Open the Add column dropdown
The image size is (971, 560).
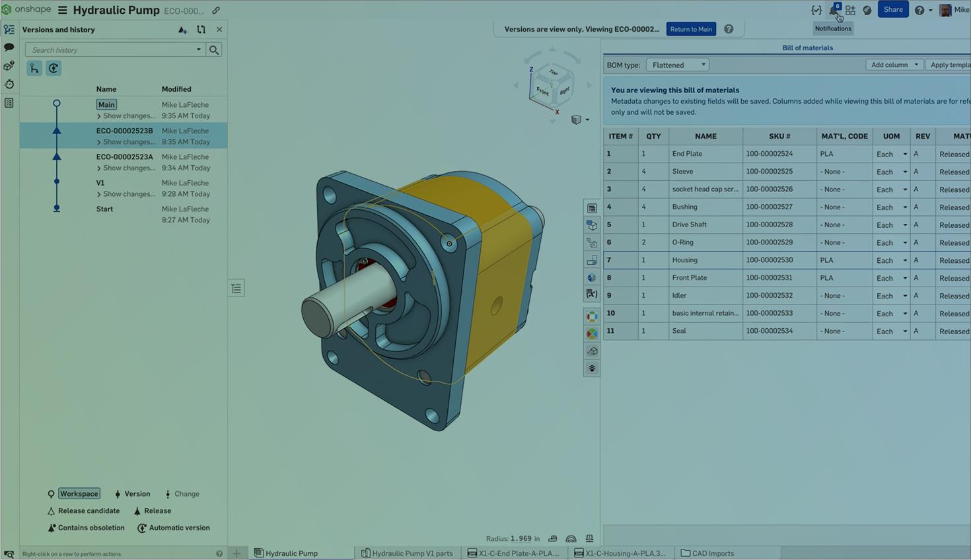894,65
